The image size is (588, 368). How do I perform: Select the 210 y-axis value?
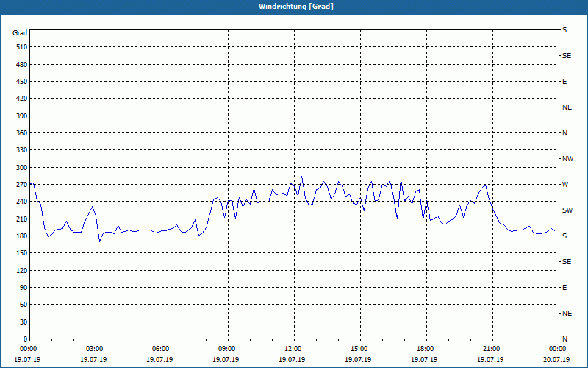(22, 219)
